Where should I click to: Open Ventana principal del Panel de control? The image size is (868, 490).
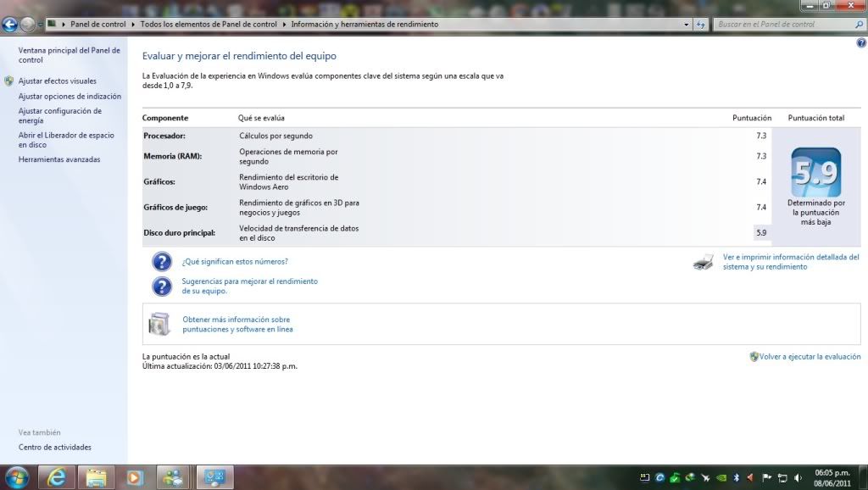(70, 55)
